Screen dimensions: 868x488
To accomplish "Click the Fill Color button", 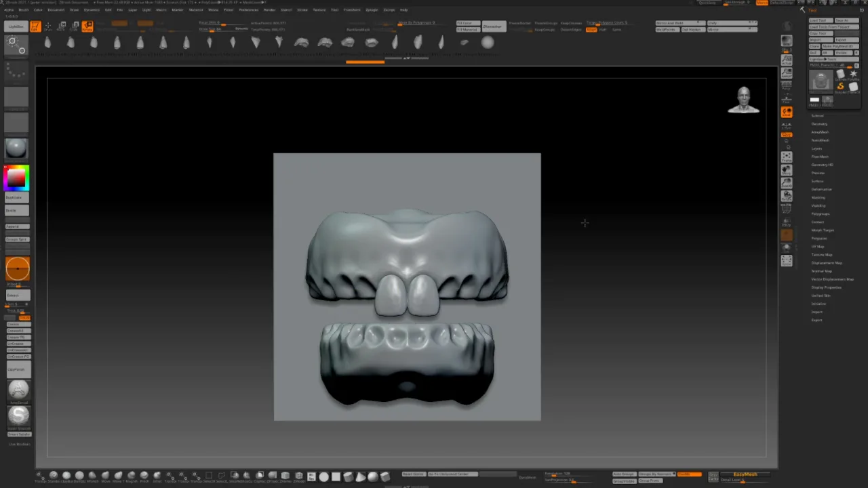I will point(469,23).
